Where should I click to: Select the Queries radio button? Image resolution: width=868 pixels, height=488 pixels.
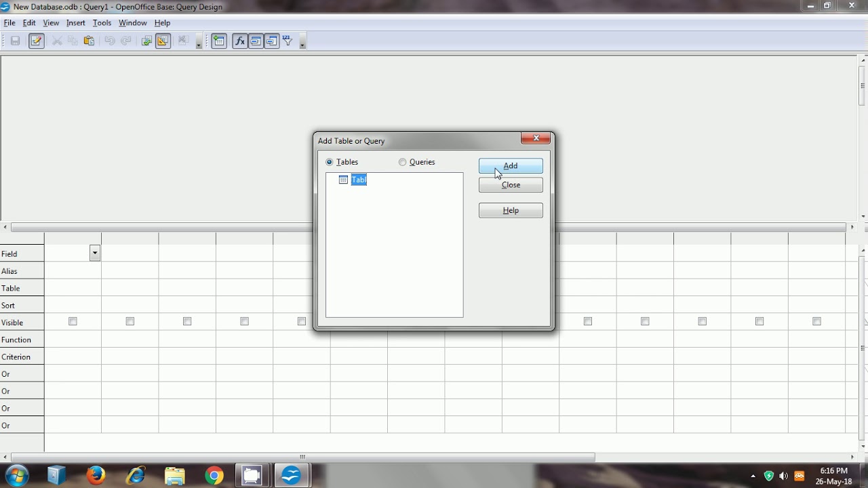(403, 162)
